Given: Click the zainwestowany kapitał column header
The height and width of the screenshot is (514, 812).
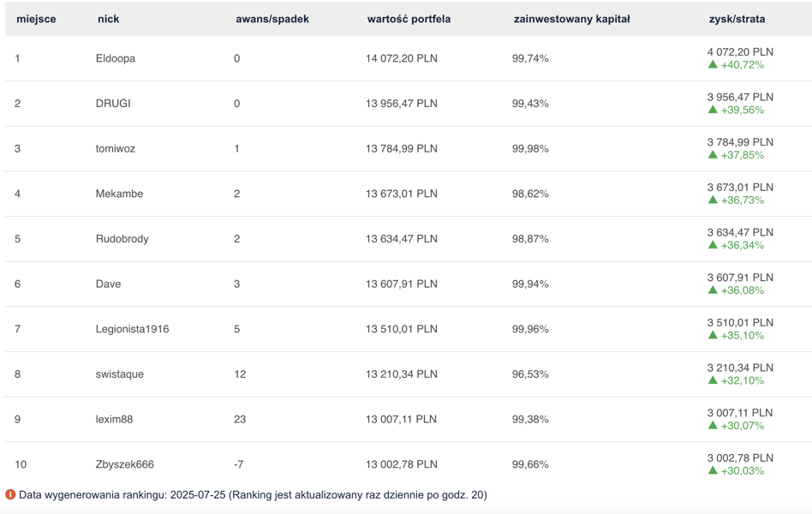Looking at the screenshot, I should [571, 19].
